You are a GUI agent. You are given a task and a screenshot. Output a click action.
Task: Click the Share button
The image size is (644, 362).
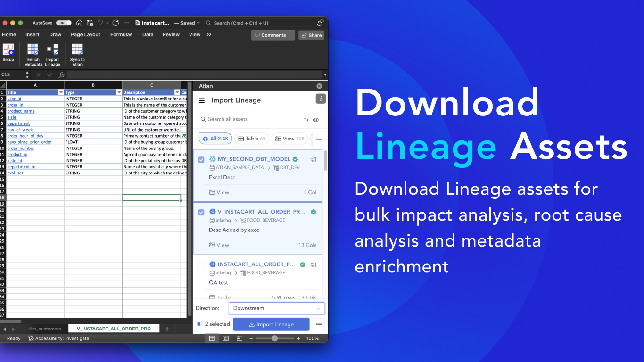coord(312,35)
